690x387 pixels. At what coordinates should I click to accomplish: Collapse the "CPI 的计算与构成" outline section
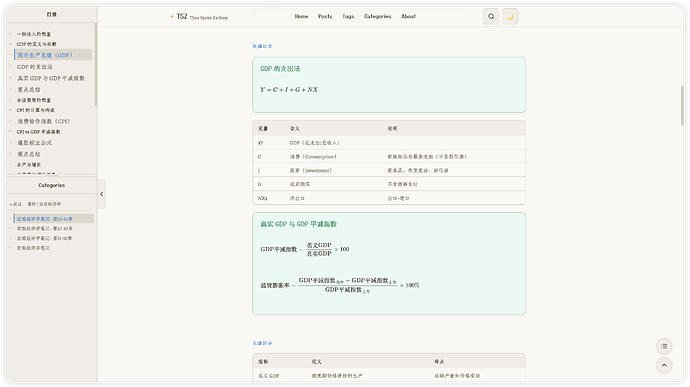[x=11, y=110]
